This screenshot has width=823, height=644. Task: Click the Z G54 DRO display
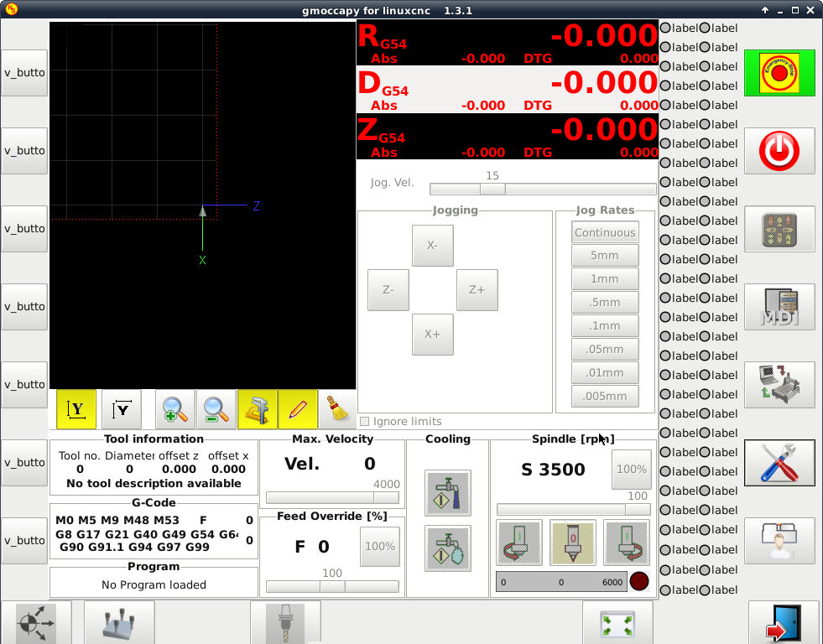click(x=507, y=137)
